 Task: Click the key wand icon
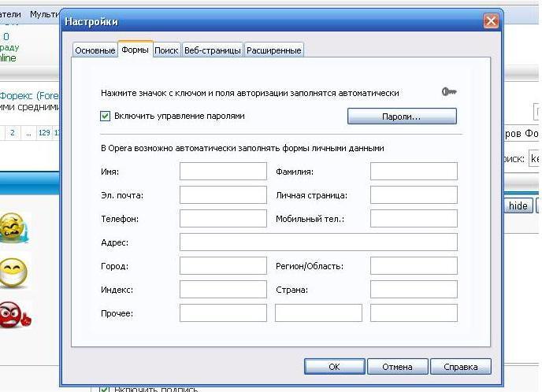(449, 92)
